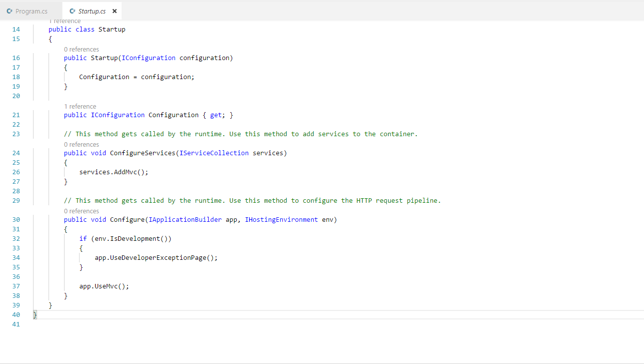Image resolution: width=644 pixels, height=364 pixels.
Task: Click line number 24 in the gutter
Action: 16,153
